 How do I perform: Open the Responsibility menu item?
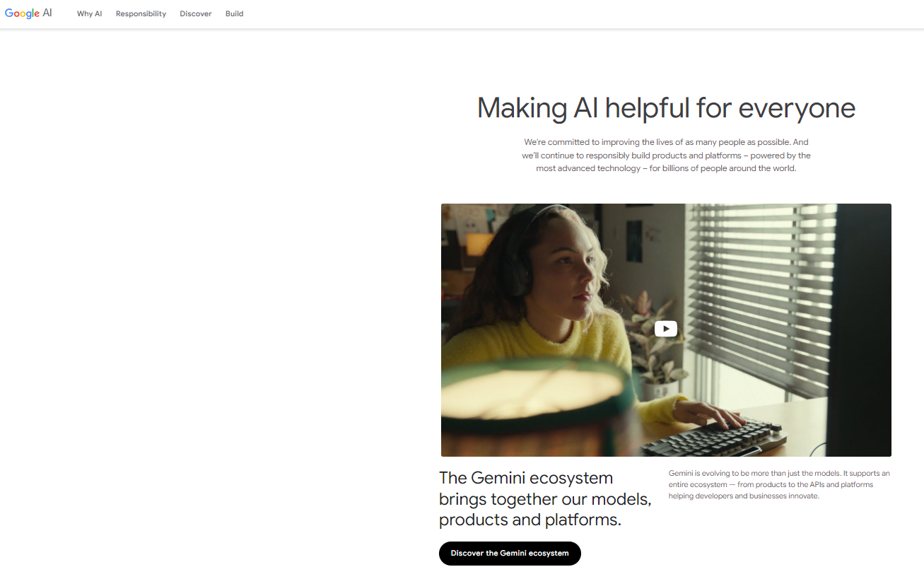141,13
